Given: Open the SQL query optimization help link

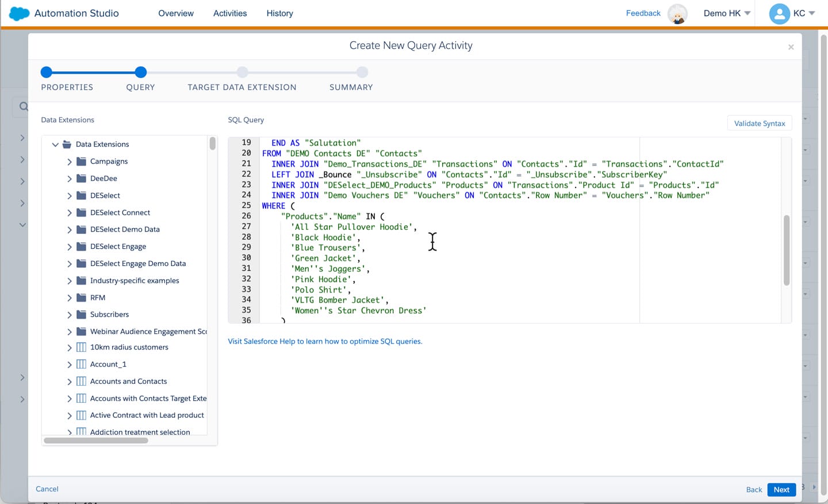Looking at the screenshot, I should click(x=325, y=341).
